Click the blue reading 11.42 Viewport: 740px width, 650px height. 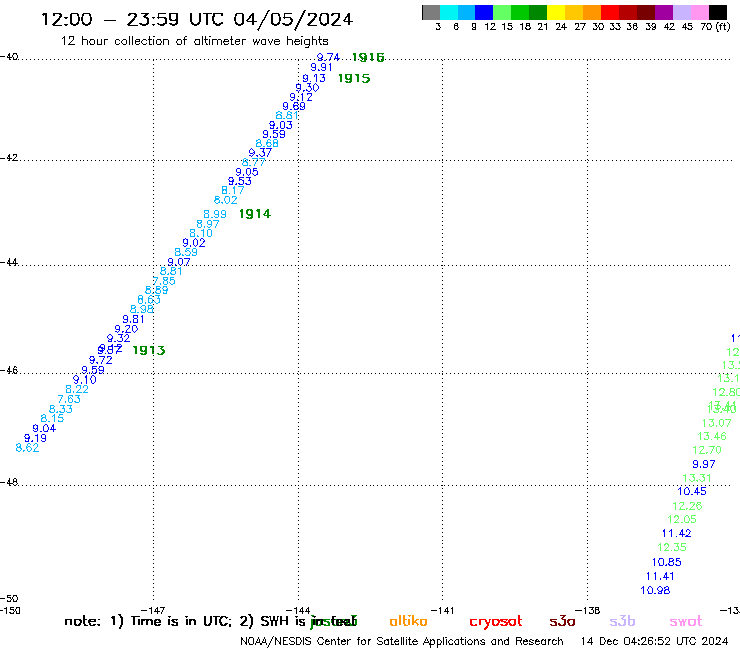[x=677, y=533]
